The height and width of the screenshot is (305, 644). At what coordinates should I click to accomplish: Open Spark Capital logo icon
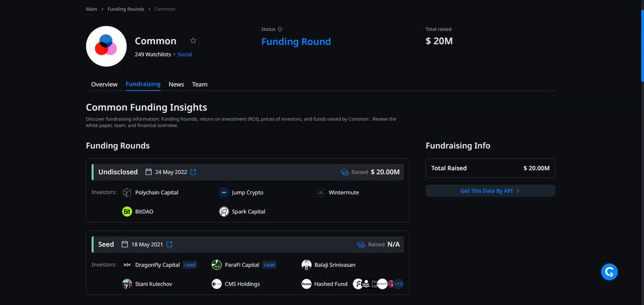point(224,212)
